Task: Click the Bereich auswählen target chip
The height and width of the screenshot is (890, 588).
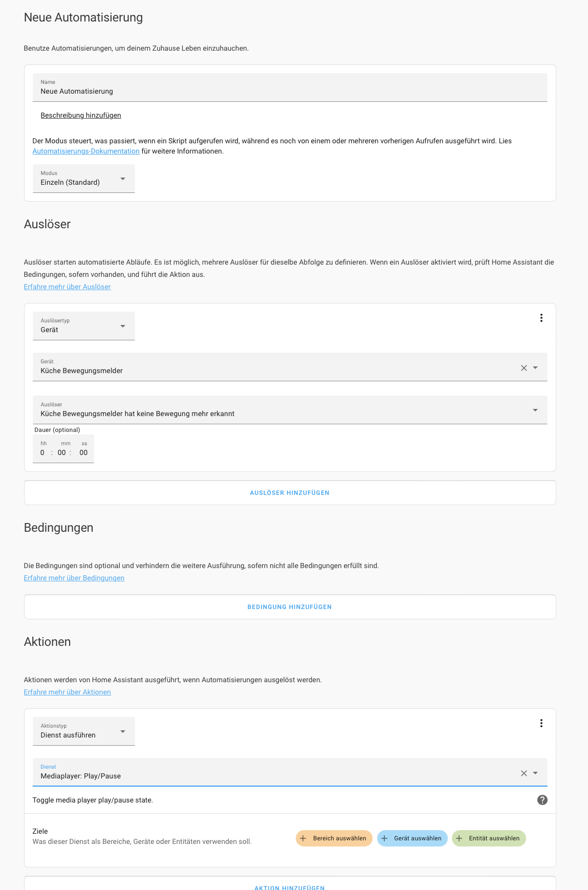Action: (334, 838)
